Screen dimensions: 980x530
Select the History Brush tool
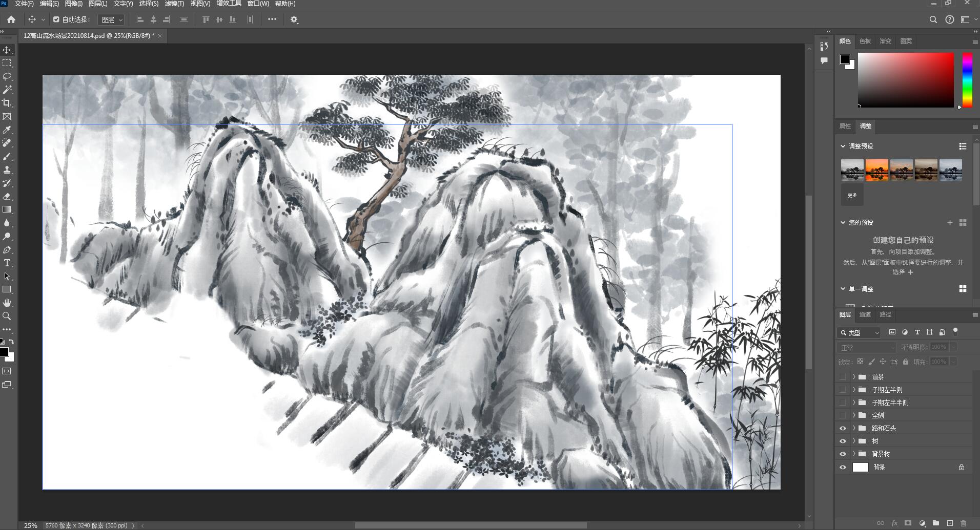(x=7, y=183)
